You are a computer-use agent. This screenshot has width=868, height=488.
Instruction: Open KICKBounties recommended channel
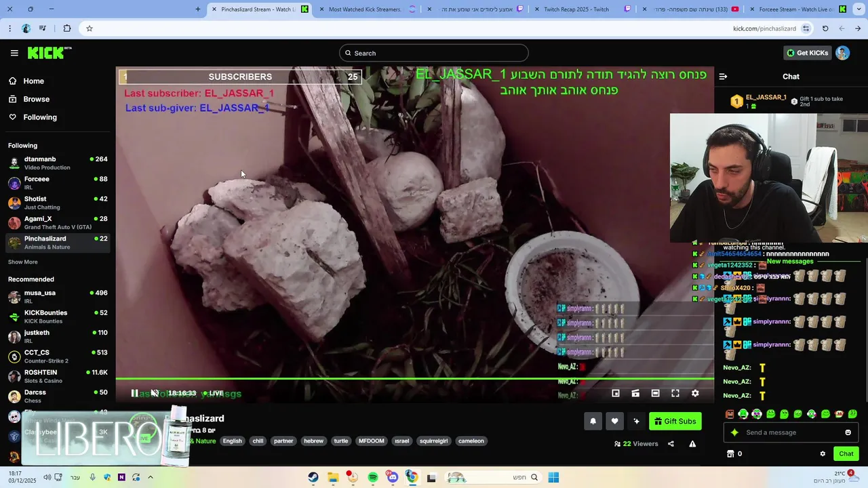pos(58,317)
